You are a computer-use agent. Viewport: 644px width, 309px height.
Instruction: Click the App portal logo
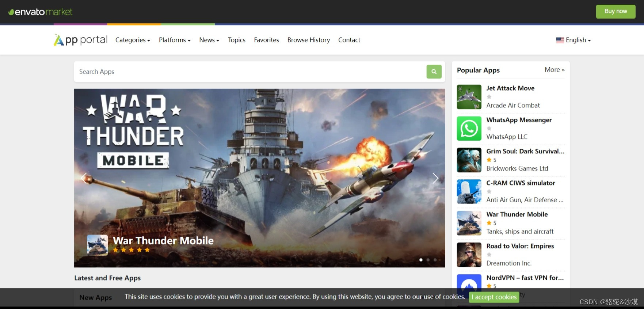pyautogui.click(x=81, y=40)
